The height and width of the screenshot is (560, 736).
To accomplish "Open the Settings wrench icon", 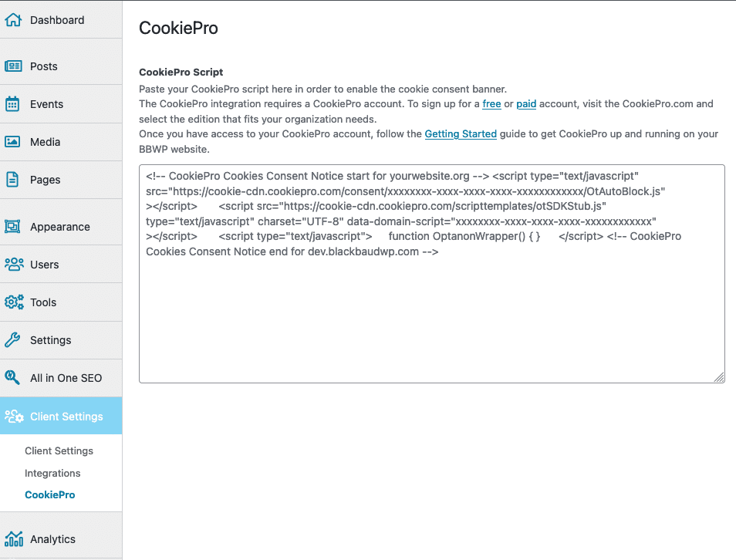I will tap(12, 340).
